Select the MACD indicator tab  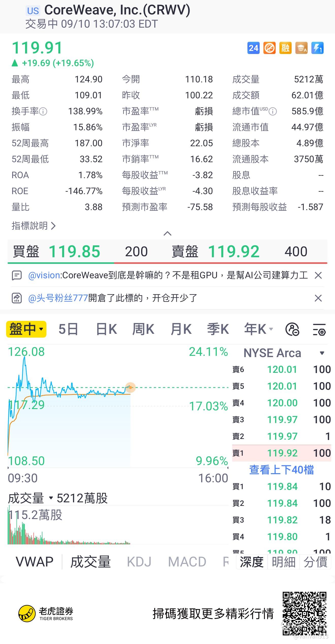point(187,562)
